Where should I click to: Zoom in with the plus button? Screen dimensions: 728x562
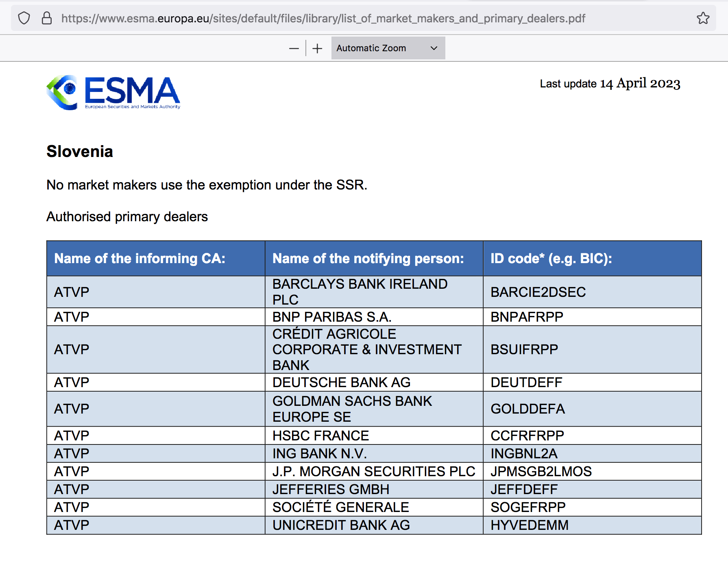pyautogui.click(x=317, y=48)
